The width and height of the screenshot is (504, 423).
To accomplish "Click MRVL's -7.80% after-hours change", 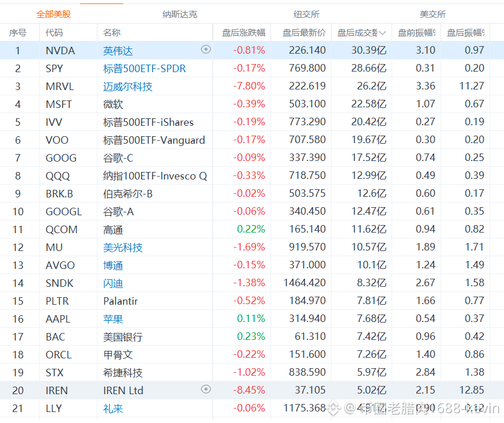I will (249, 86).
